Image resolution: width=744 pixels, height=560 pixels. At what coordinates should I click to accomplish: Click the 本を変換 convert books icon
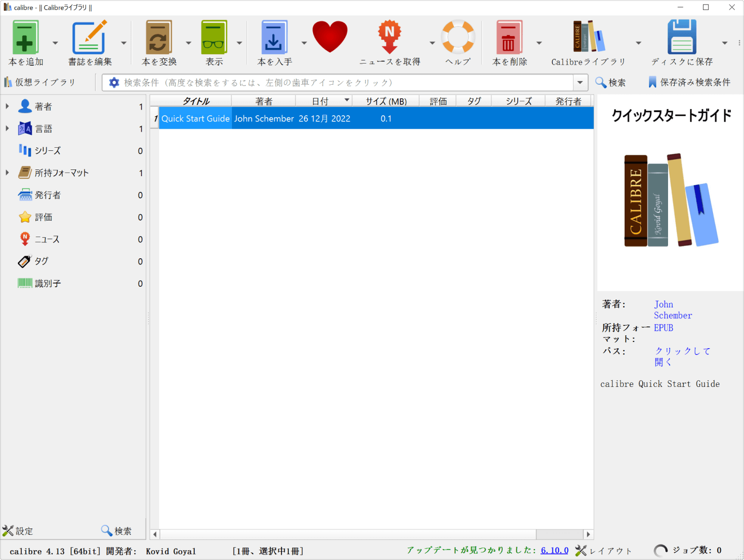tap(159, 37)
